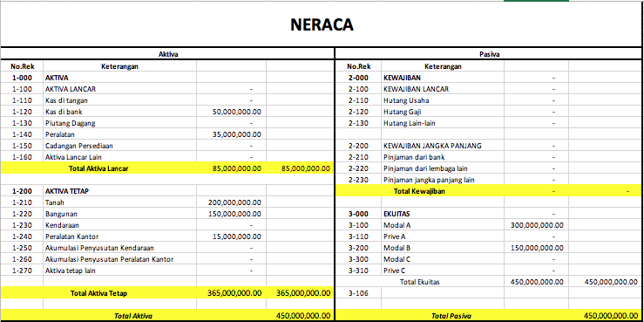
Task: Click account code 1-140
Action: [x=21, y=134]
